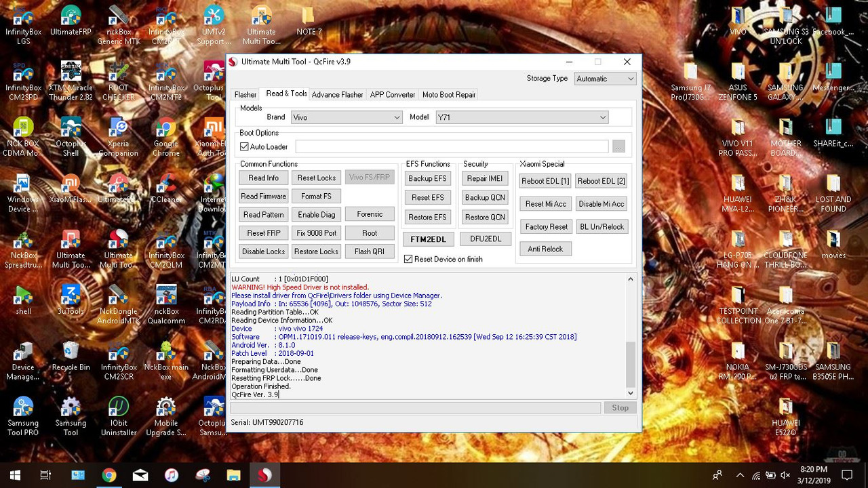Click the Anti Relock button

[x=545, y=249]
